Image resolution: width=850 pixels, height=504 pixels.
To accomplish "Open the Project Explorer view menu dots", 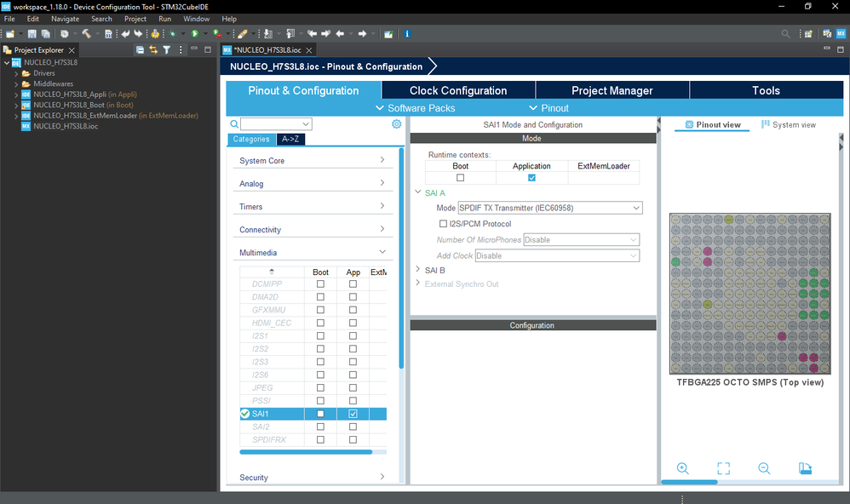I will [x=181, y=50].
